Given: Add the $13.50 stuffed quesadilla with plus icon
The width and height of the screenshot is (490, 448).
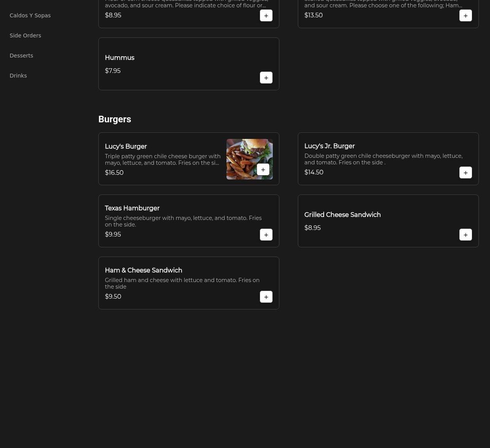Looking at the screenshot, I should pyautogui.click(x=465, y=15).
